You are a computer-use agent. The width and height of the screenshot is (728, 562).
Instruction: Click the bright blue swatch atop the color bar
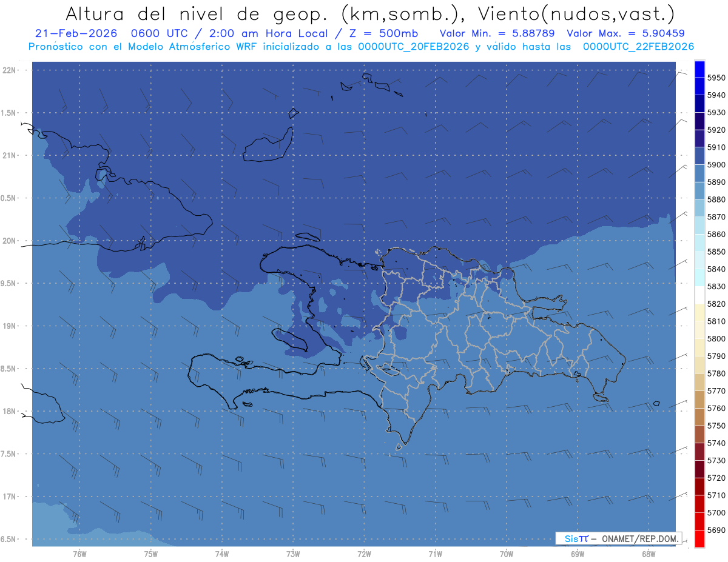[699, 69]
